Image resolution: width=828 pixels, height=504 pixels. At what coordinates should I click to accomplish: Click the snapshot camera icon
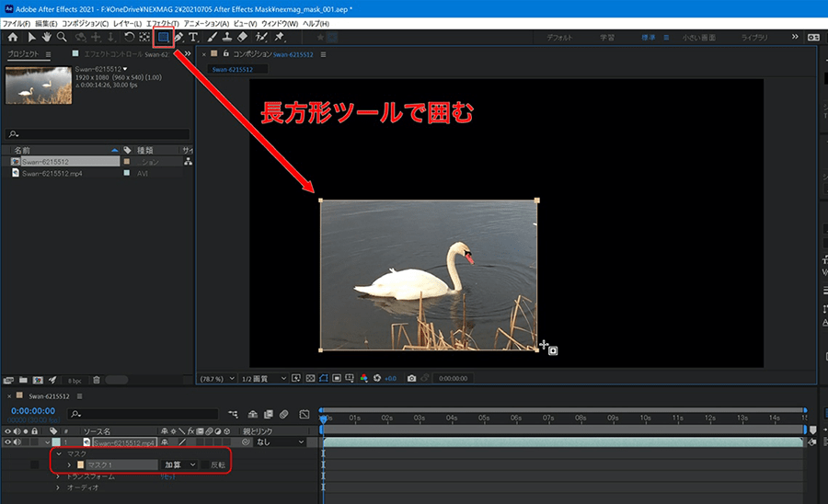411,377
